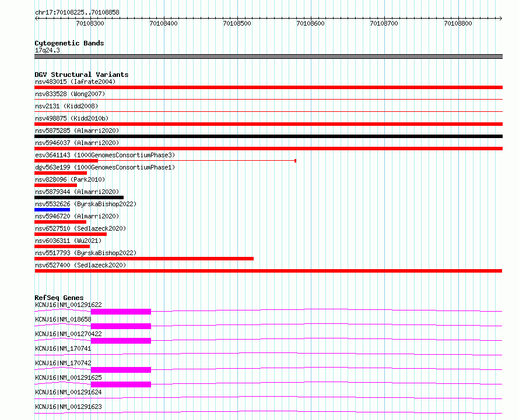Click the magenta exon of NM_001291625

pyautogui.click(x=121, y=384)
